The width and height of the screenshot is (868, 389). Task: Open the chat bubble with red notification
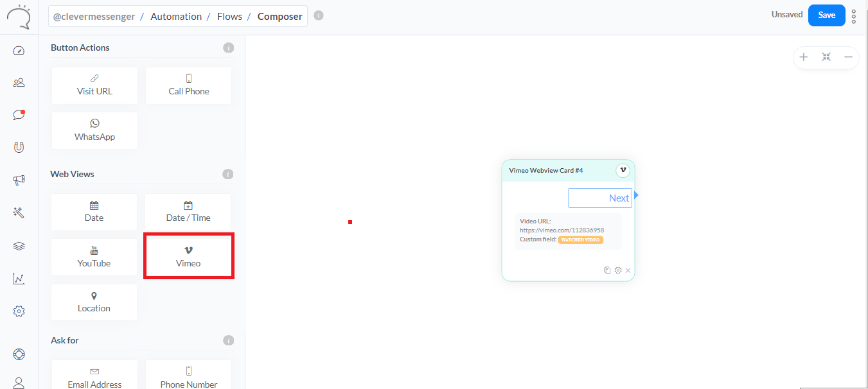(19, 115)
